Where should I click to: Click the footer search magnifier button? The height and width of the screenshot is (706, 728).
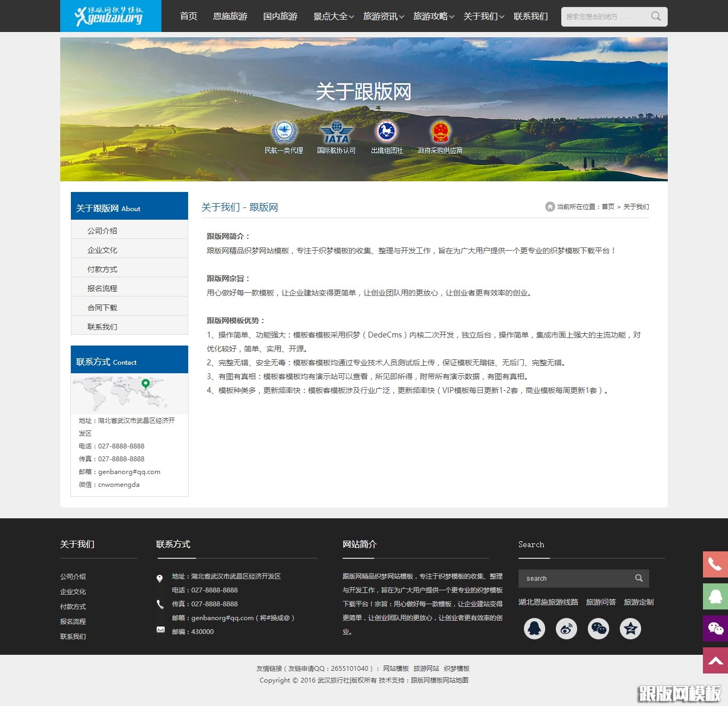pyautogui.click(x=638, y=578)
